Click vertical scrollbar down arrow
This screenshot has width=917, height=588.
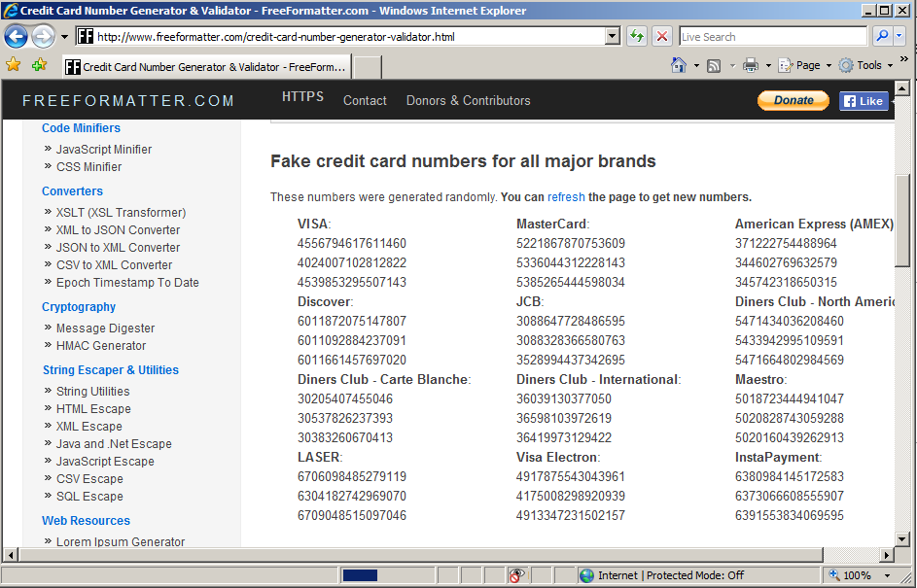902,538
